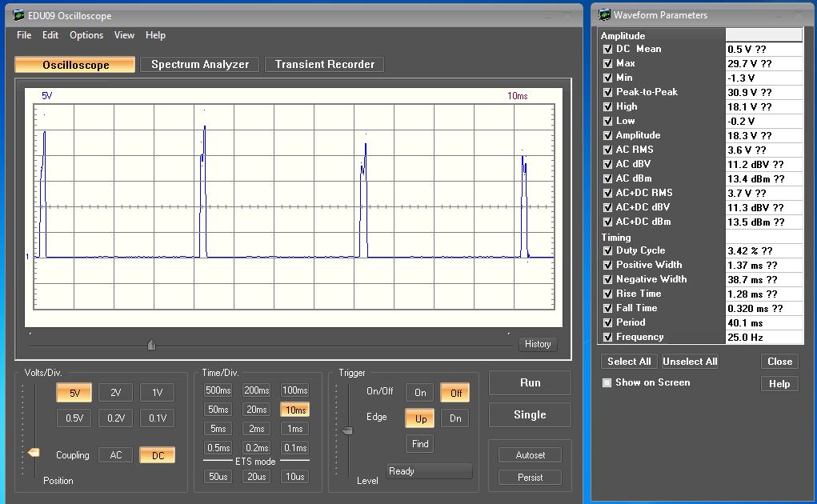This screenshot has height=504, width=817.
Task: Click the Unselect All button
Action: tap(690, 362)
